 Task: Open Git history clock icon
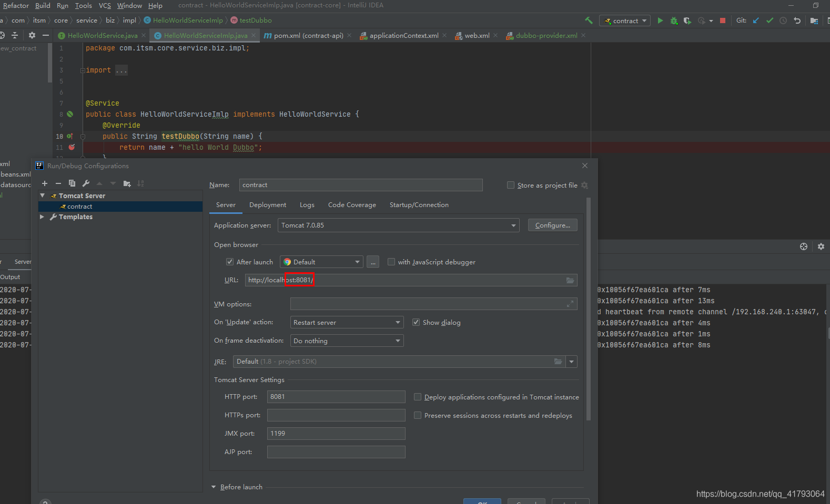pyautogui.click(x=783, y=20)
